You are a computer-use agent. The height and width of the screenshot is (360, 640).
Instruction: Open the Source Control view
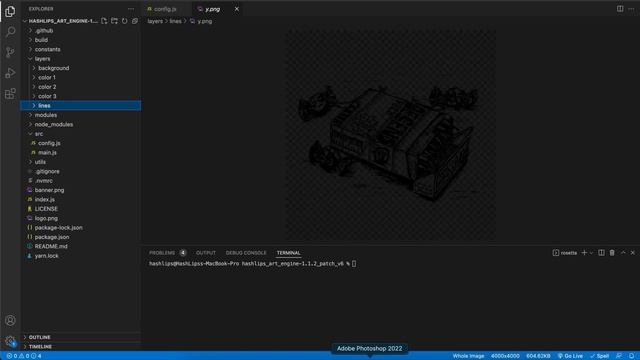(x=10, y=52)
